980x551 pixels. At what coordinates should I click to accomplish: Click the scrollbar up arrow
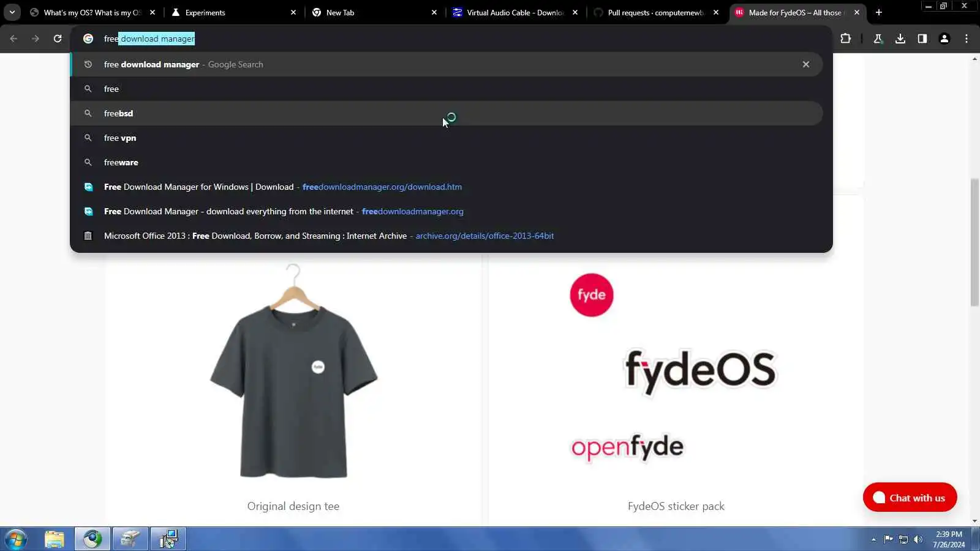tap(974, 59)
